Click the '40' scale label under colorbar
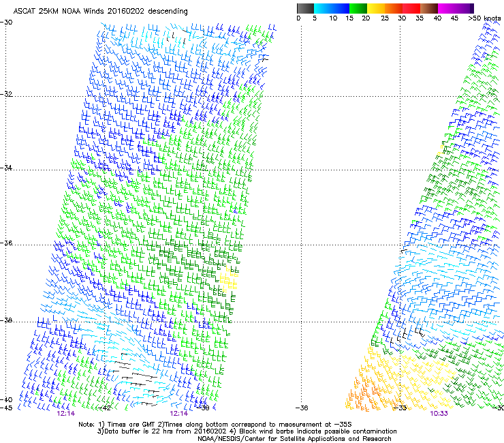 pyautogui.click(x=437, y=18)
